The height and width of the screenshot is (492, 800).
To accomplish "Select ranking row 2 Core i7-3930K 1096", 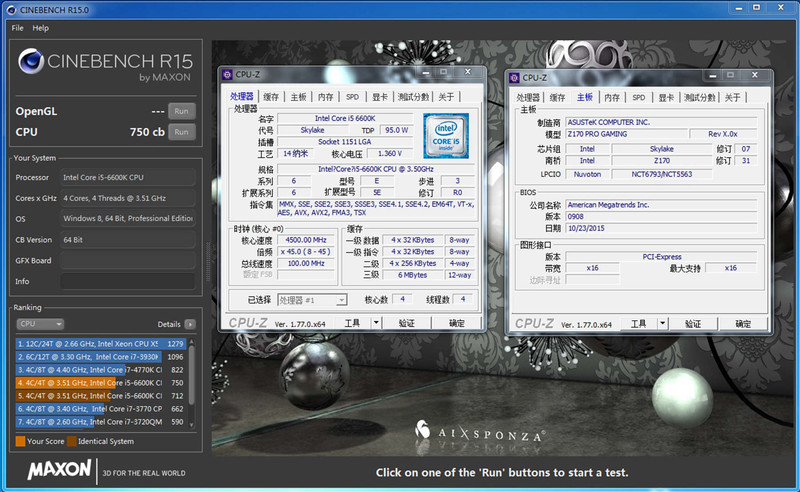I will point(101,357).
